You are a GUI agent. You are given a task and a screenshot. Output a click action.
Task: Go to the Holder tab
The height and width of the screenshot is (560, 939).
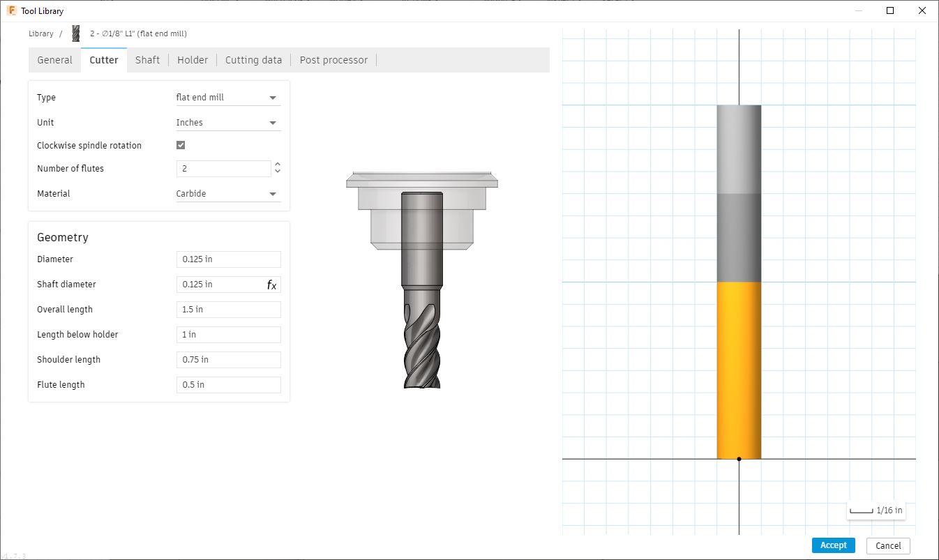[x=193, y=60]
